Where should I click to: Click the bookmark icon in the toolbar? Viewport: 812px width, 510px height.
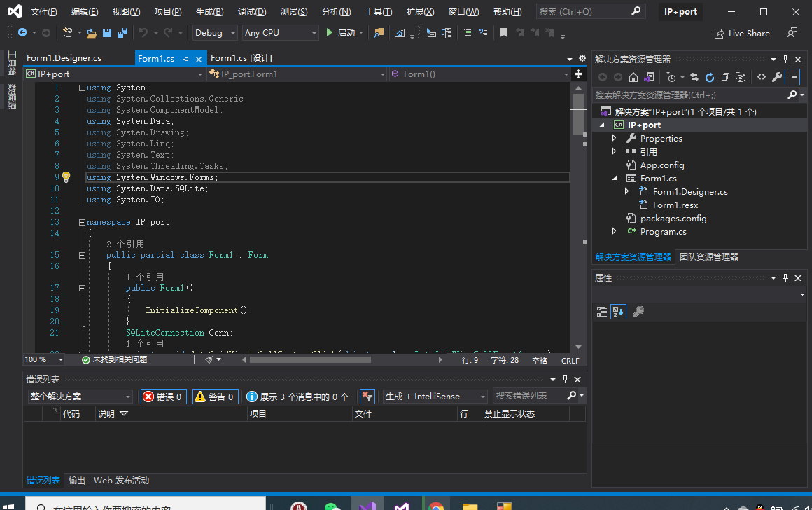point(503,33)
